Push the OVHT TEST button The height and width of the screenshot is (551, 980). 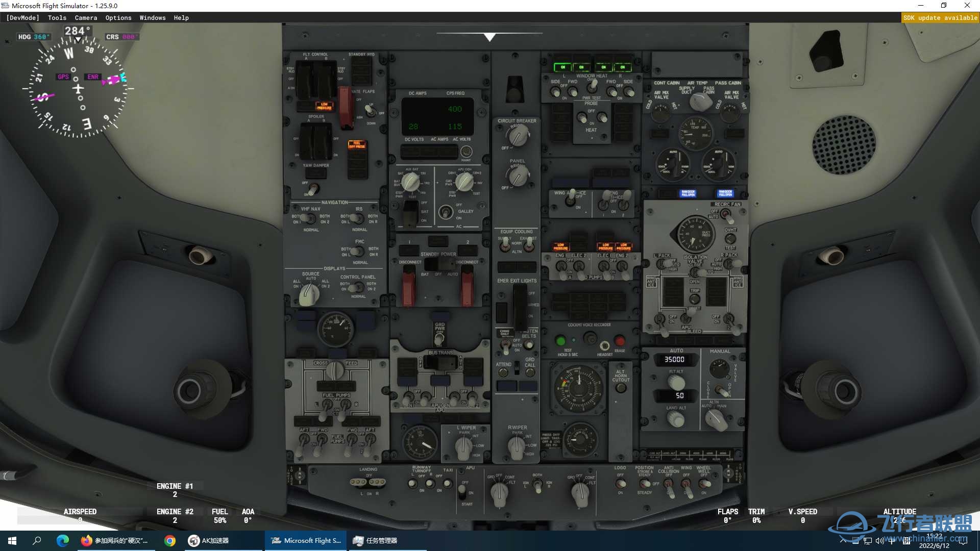730,239
